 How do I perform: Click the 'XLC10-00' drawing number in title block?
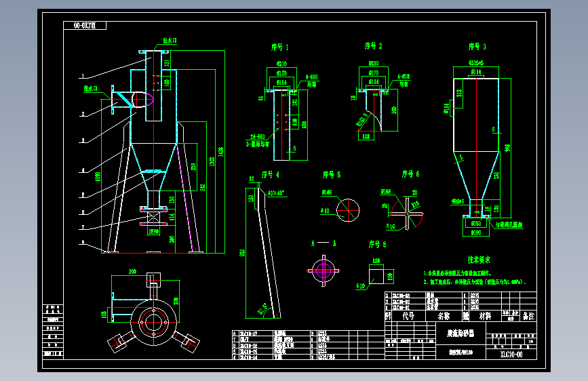point(511,355)
